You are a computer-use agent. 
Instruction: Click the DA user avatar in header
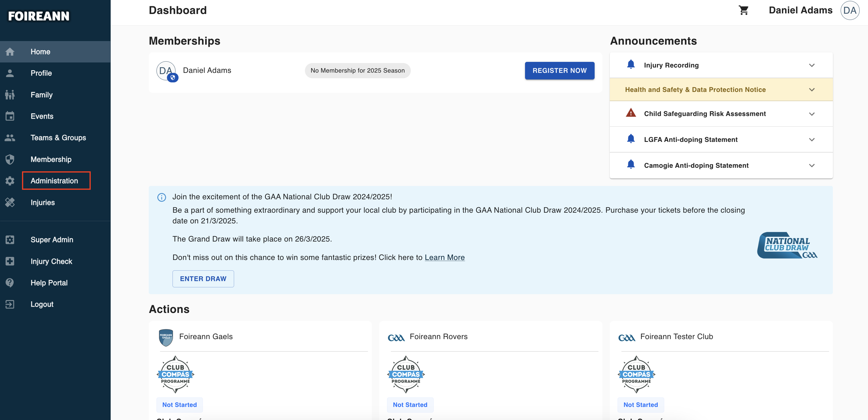850,10
